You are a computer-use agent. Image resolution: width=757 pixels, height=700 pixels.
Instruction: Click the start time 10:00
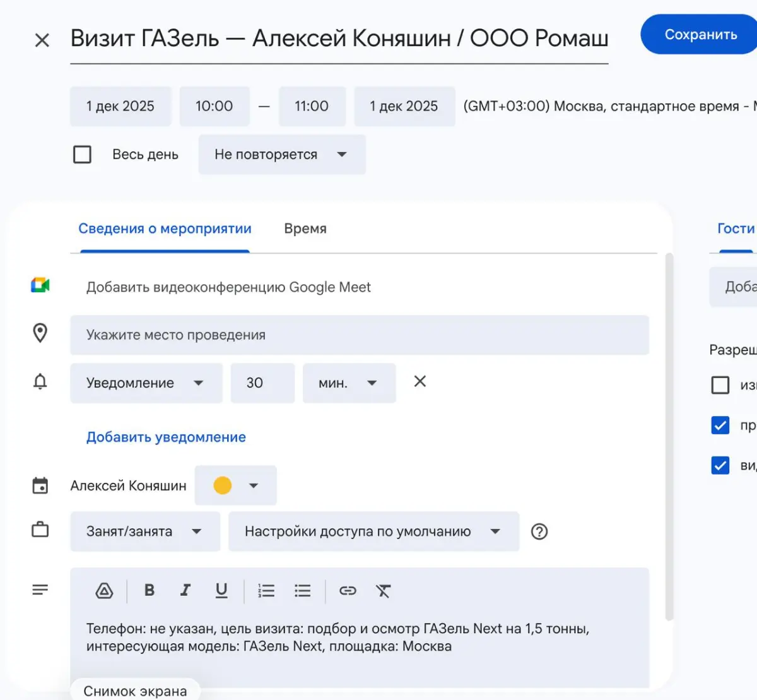tap(214, 106)
